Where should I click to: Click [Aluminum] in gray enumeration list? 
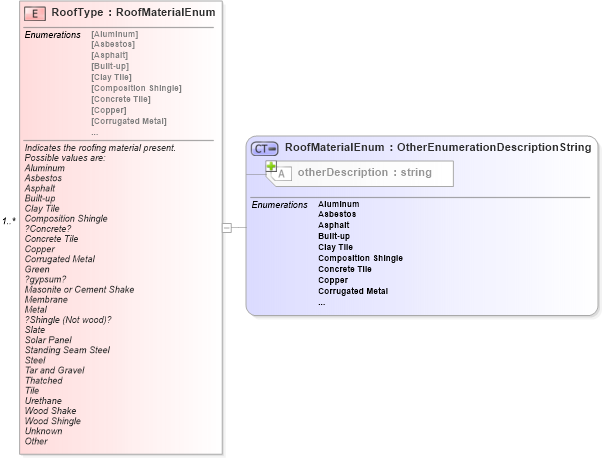(x=115, y=34)
